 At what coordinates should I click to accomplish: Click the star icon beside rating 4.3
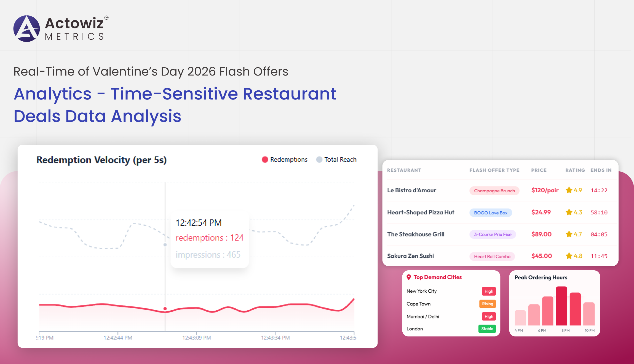569,212
